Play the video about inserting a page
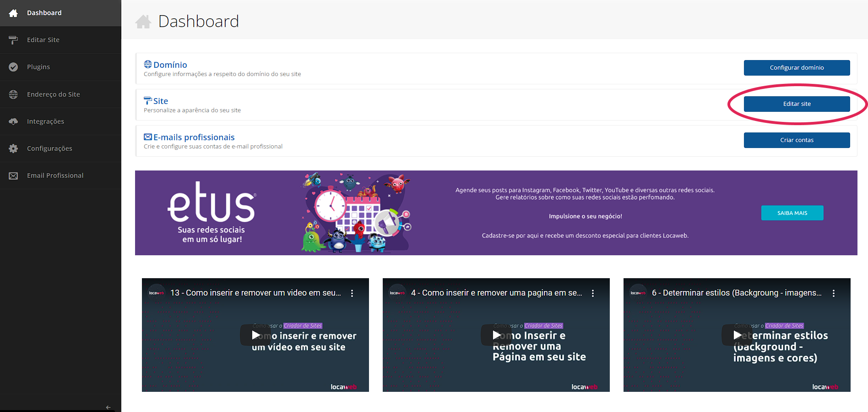The image size is (868, 412). pyautogui.click(x=496, y=335)
